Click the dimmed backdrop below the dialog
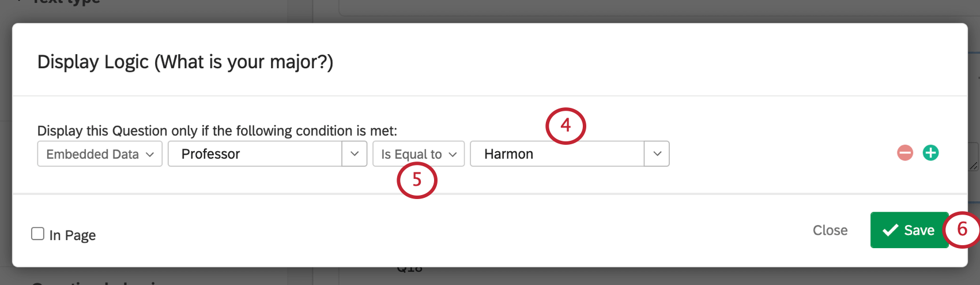The width and height of the screenshot is (980, 285). 173,277
